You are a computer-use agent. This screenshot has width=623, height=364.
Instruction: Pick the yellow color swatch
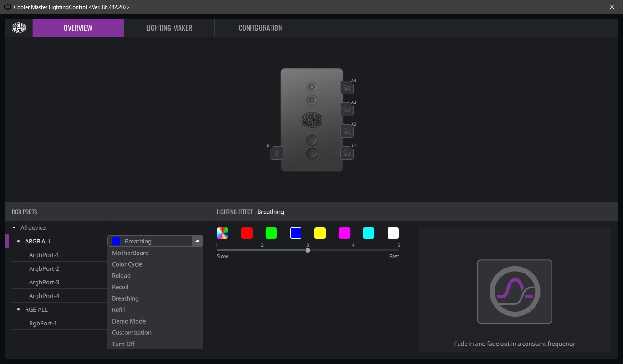(x=320, y=233)
